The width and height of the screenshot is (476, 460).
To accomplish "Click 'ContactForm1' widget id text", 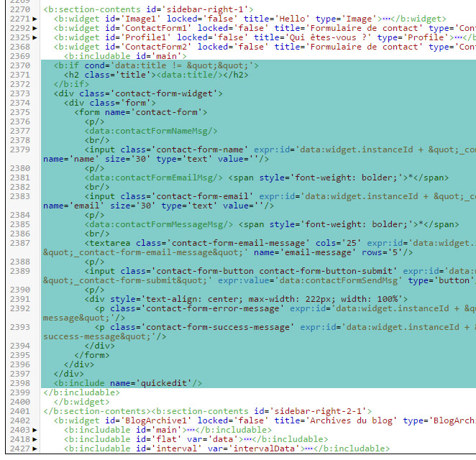I will [157, 28].
